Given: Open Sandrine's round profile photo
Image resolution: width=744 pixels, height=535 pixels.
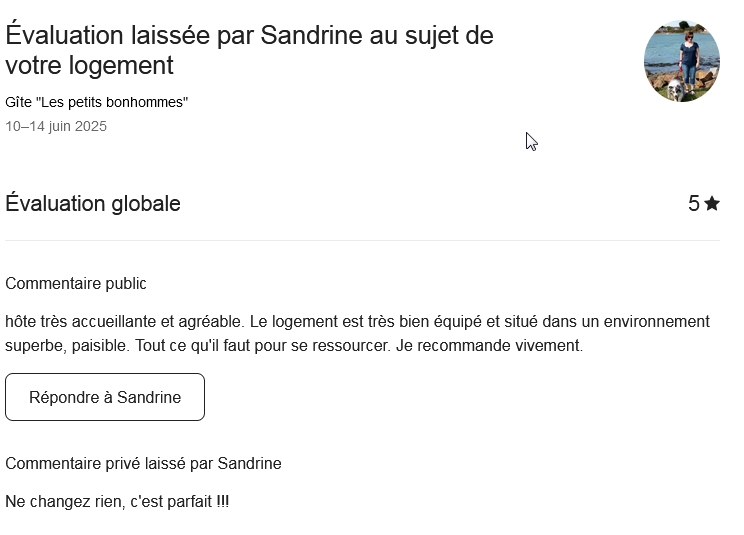Looking at the screenshot, I should (x=681, y=61).
